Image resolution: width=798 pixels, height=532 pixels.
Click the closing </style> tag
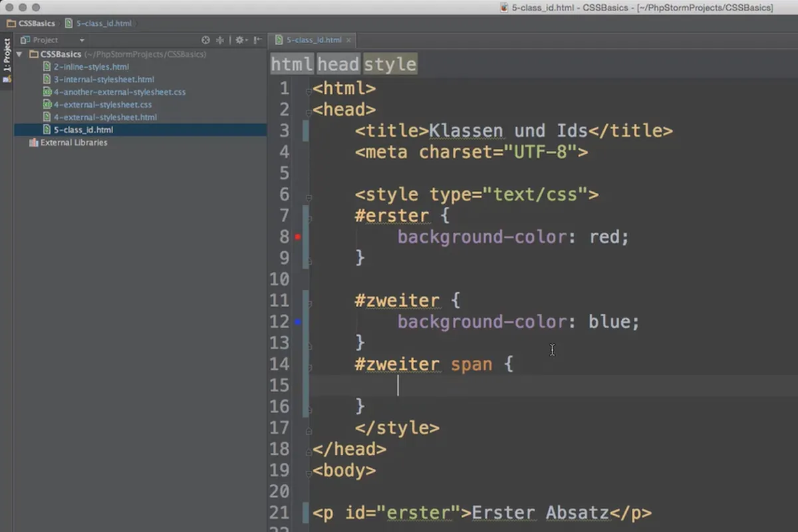tap(397, 428)
